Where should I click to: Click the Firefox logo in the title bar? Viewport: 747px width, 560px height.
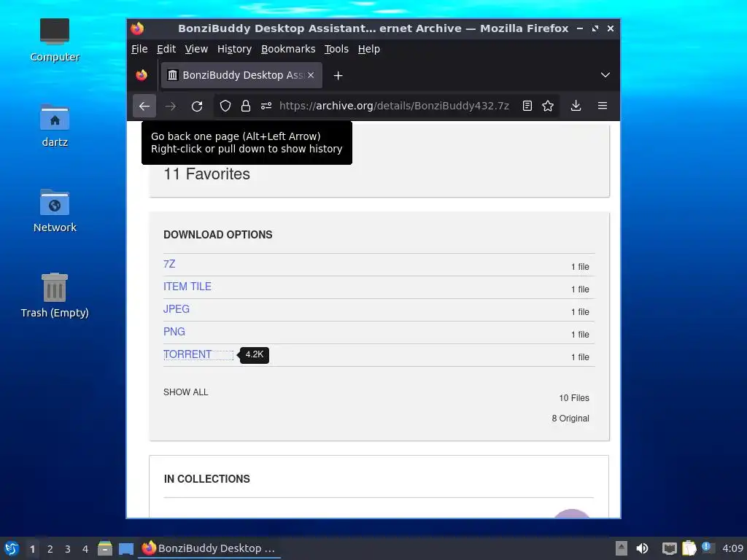pos(137,28)
